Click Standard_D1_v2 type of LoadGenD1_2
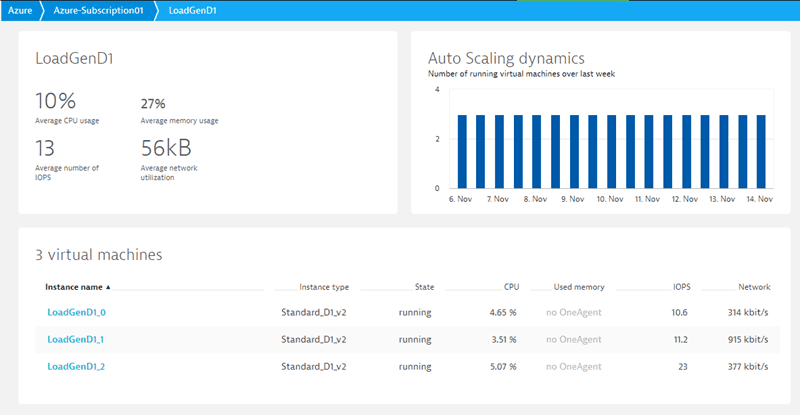 point(314,367)
